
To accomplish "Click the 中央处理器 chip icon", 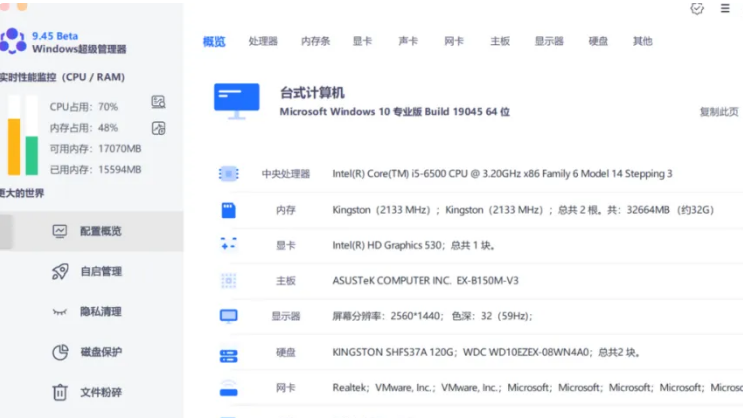I will [228, 174].
